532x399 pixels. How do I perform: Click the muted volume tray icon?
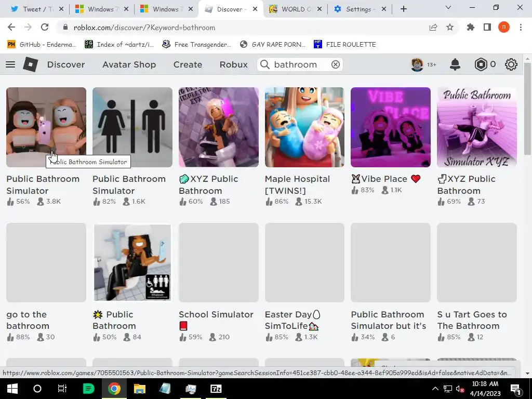click(x=460, y=389)
